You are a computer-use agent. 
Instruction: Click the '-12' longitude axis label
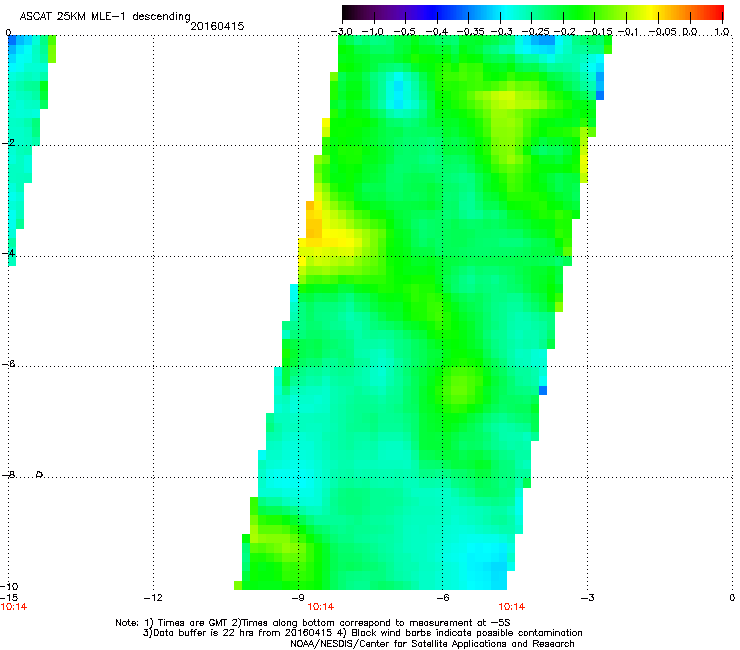pyautogui.click(x=153, y=598)
